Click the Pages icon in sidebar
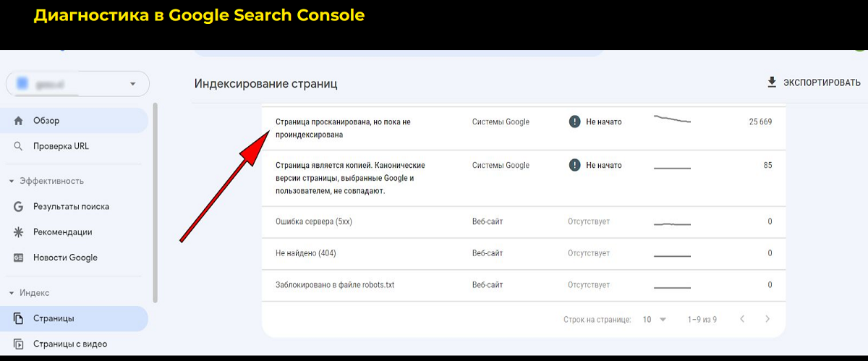The image size is (868, 361). [x=19, y=318]
